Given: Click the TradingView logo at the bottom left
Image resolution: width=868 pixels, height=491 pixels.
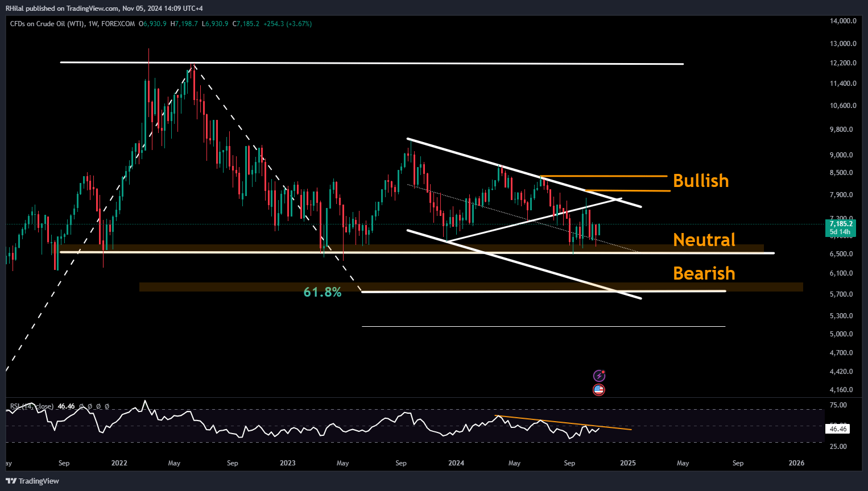Looking at the screenshot, I should (32, 481).
